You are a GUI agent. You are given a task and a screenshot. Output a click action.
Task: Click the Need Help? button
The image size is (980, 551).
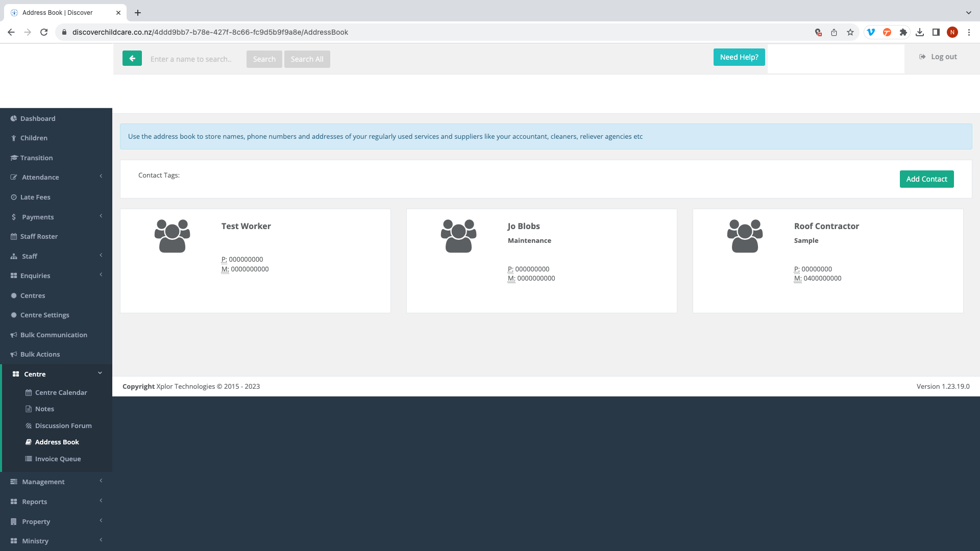point(739,57)
